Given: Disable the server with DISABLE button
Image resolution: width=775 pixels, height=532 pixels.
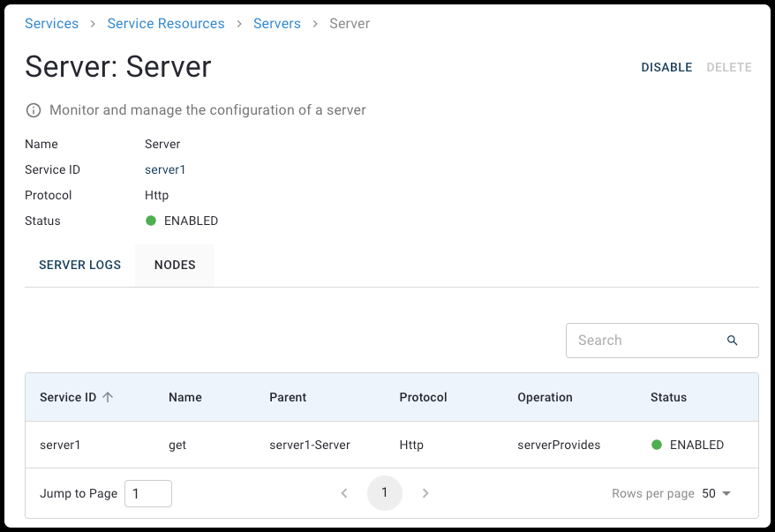Looking at the screenshot, I should 666,67.
